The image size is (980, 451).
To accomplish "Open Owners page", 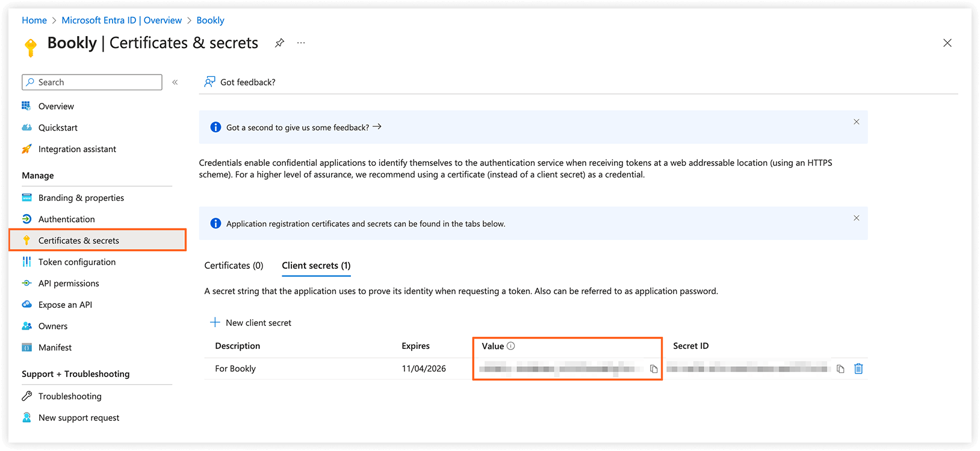I will point(53,327).
